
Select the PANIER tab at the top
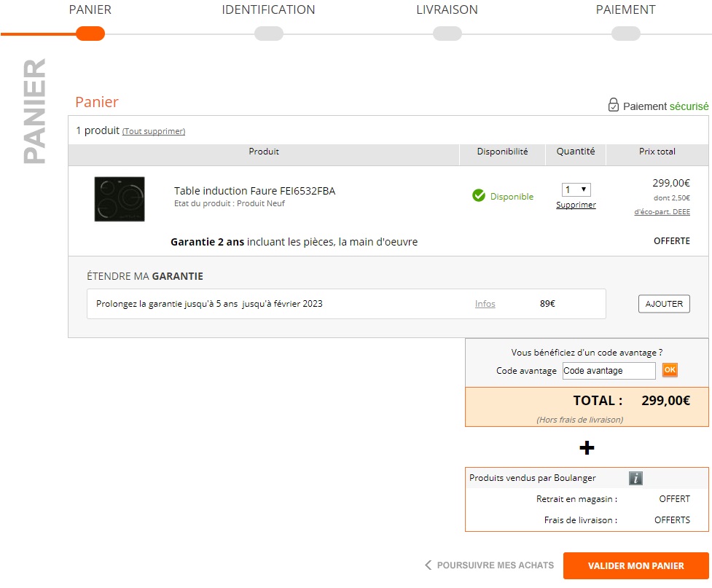tap(90, 9)
